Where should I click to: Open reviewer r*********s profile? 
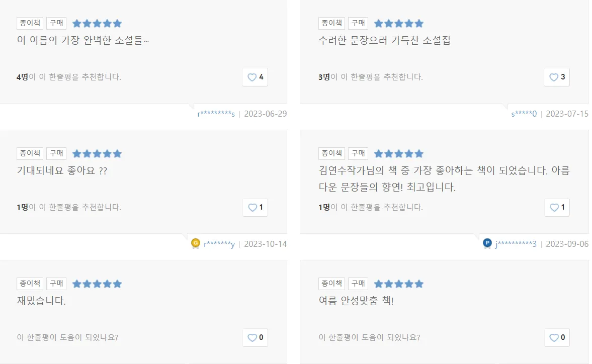(x=216, y=114)
